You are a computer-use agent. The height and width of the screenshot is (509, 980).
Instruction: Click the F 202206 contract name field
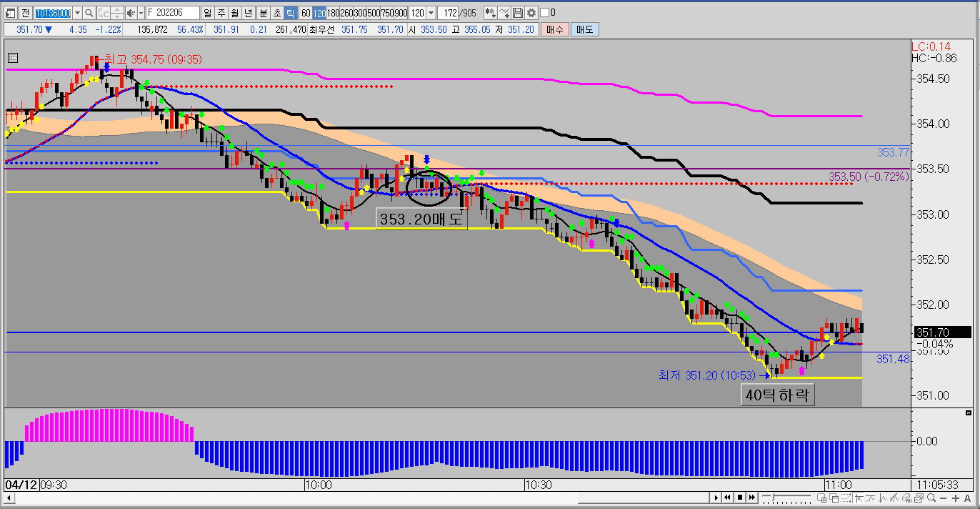tap(173, 13)
